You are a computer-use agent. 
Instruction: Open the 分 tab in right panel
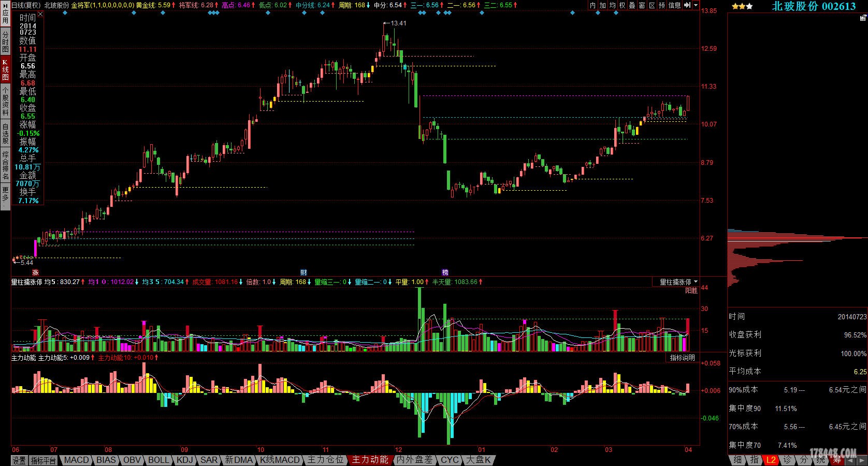click(804, 460)
